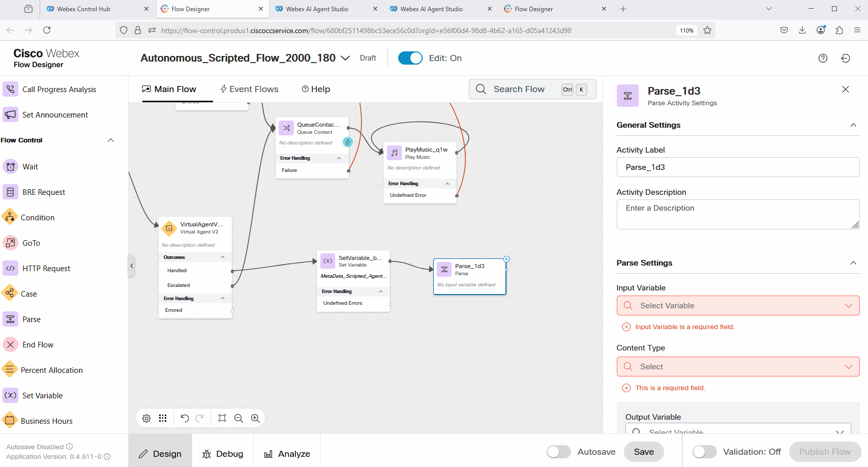
Task: Open the Debug tab
Action: [x=223, y=454]
